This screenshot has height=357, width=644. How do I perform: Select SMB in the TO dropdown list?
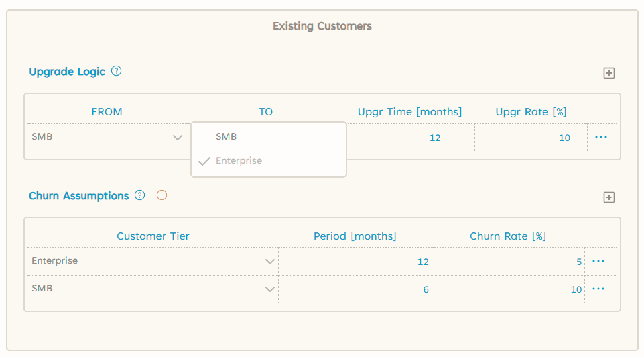click(227, 136)
